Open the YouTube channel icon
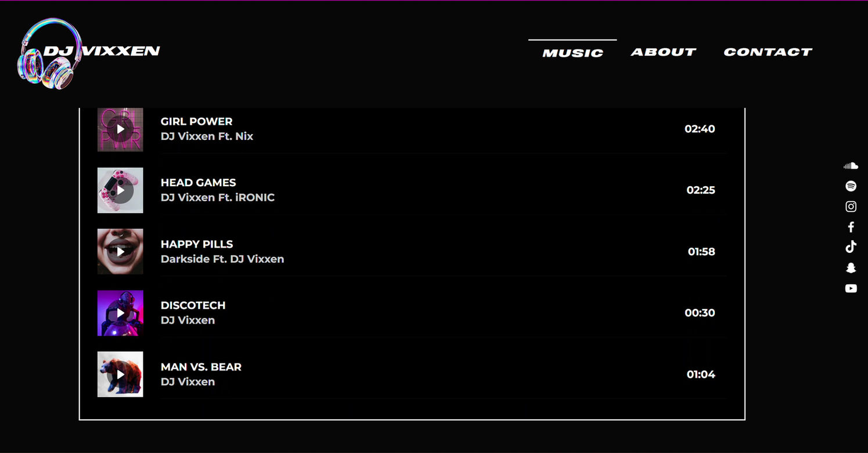 [x=851, y=288]
